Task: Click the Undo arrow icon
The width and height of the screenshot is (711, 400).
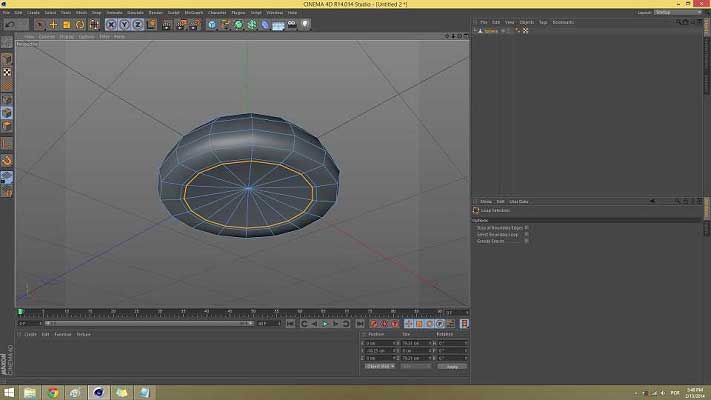Action: click(8, 24)
